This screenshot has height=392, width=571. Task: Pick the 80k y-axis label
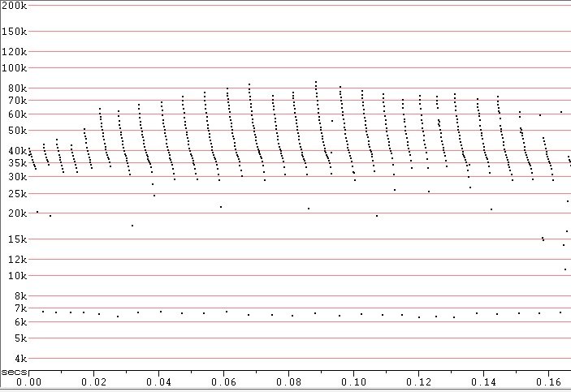[x=17, y=88]
